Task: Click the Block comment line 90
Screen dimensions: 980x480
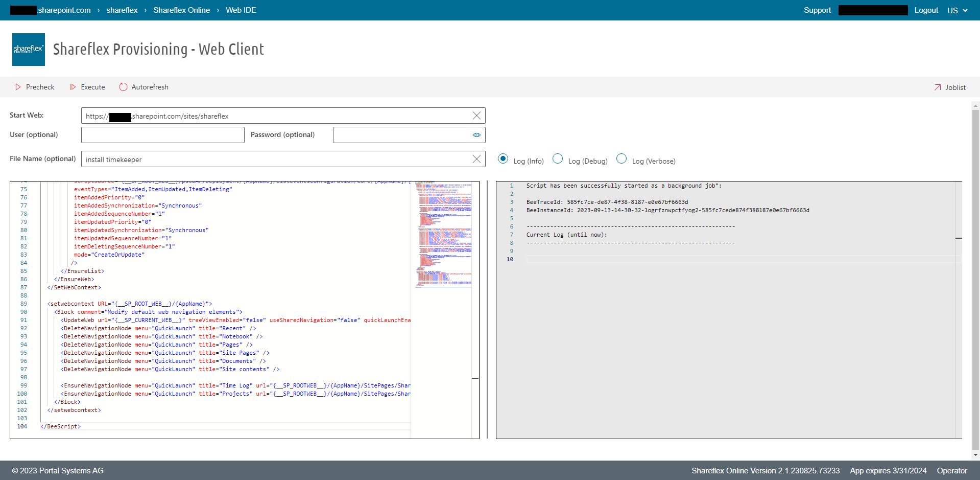Action: point(148,312)
